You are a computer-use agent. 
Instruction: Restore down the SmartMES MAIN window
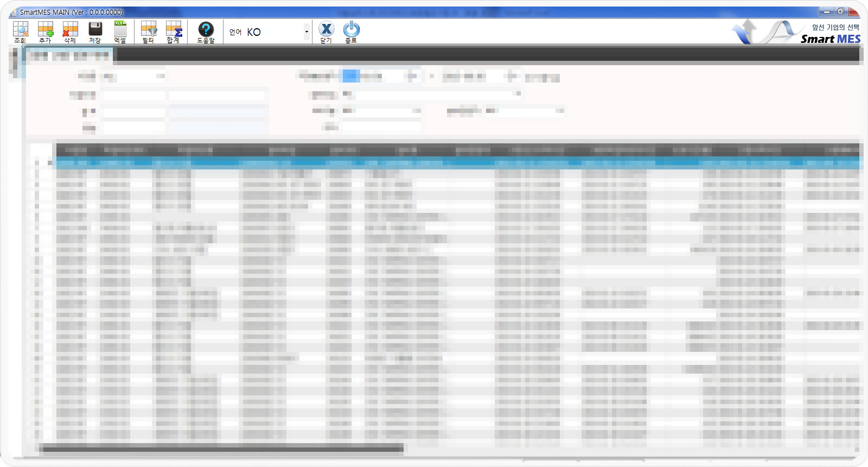tap(840, 11)
